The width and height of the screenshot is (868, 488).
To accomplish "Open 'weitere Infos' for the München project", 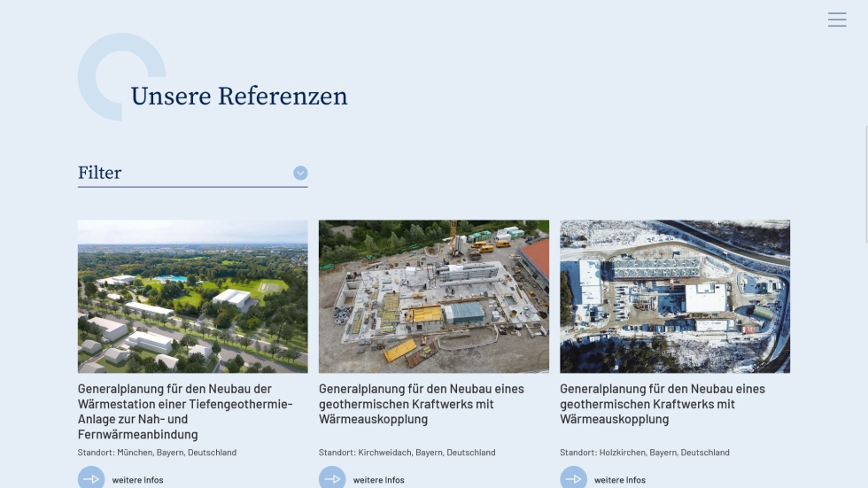I will (x=137, y=480).
